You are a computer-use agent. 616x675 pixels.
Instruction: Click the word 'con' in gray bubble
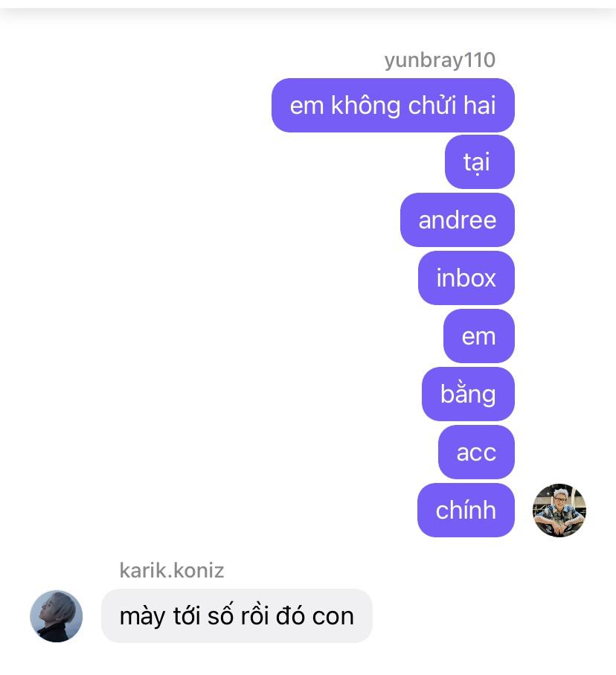tap(333, 617)
